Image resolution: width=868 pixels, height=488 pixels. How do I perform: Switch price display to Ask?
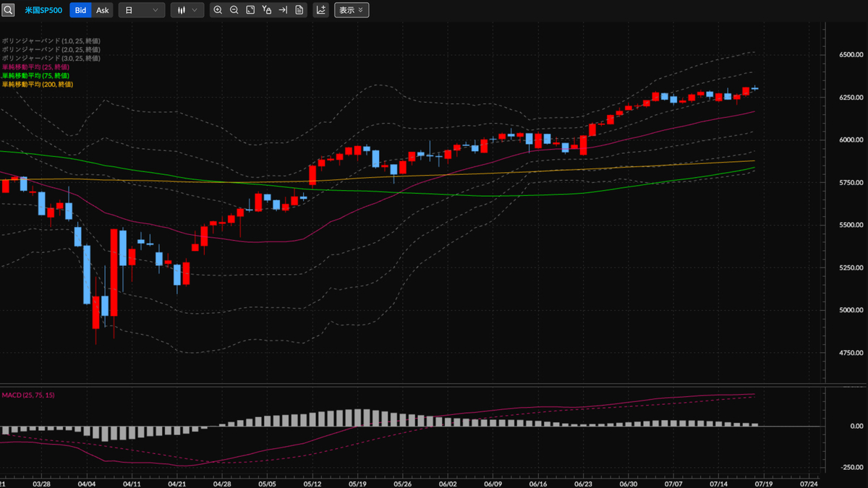click(103, 10)
